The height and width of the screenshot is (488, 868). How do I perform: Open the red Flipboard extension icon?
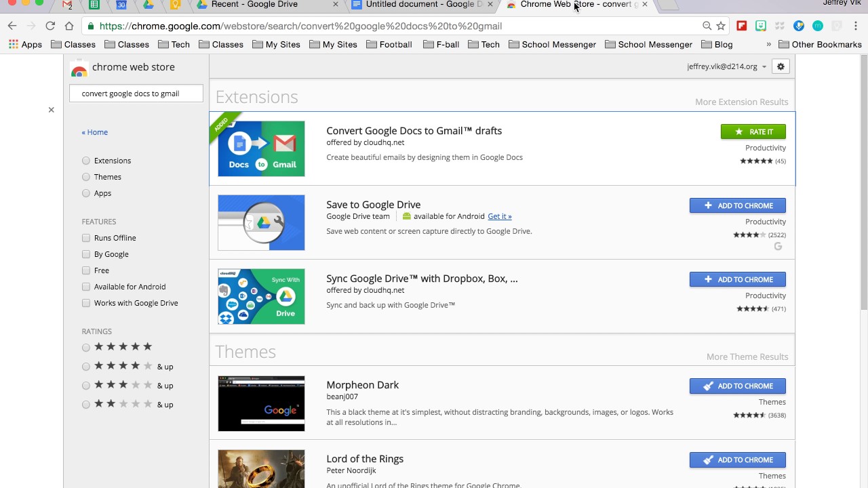click(x=742, y=26)
